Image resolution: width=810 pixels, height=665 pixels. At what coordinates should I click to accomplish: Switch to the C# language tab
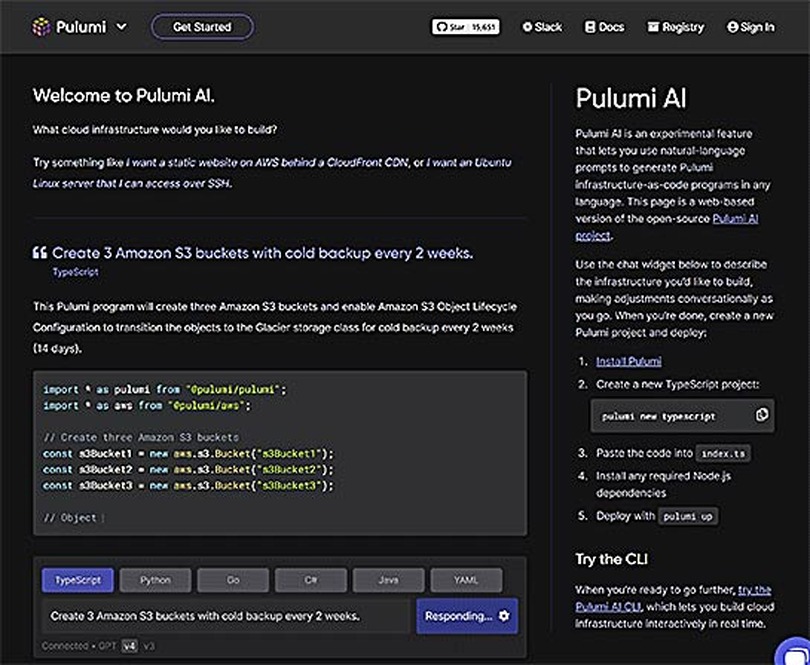310,580
